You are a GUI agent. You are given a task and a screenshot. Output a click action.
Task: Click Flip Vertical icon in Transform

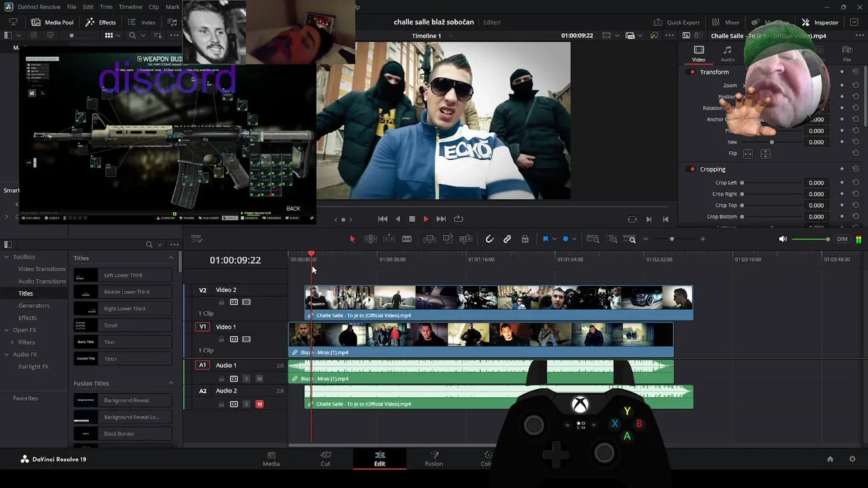coord(766,154)
